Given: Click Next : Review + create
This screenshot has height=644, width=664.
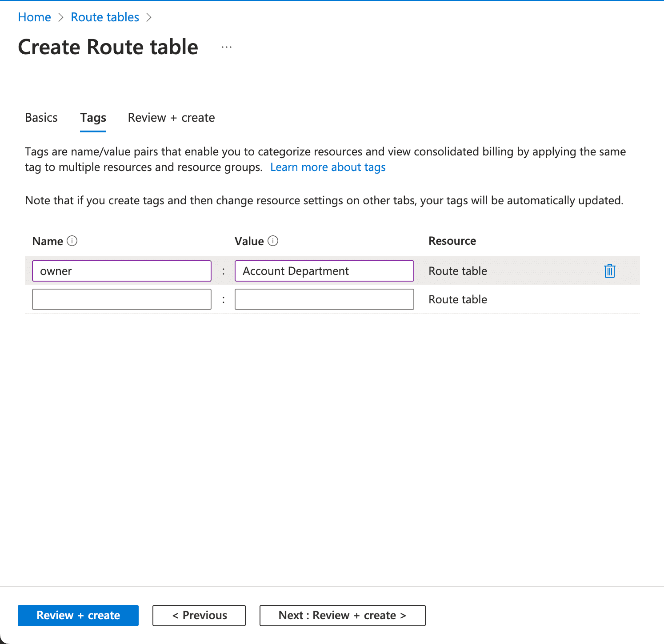Looking at the screenshot, I should coord(342,615).
